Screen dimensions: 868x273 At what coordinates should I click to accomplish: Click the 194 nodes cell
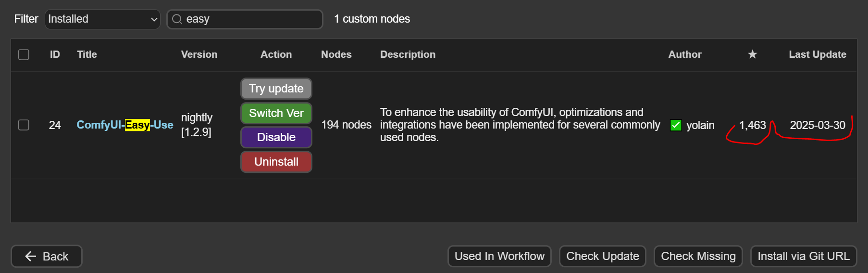point(346,125)
